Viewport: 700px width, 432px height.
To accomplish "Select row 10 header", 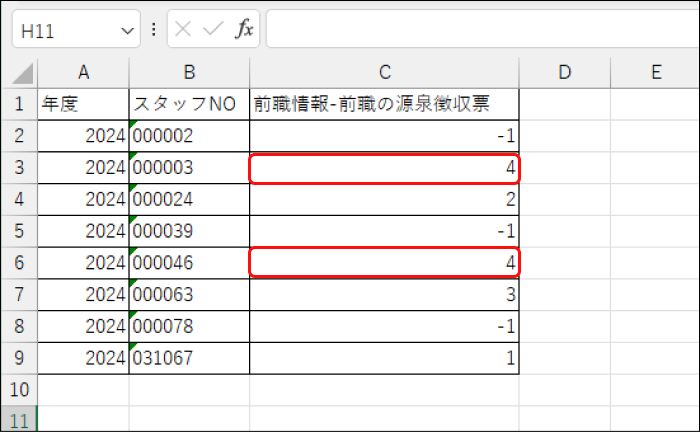I will point(19,390).
